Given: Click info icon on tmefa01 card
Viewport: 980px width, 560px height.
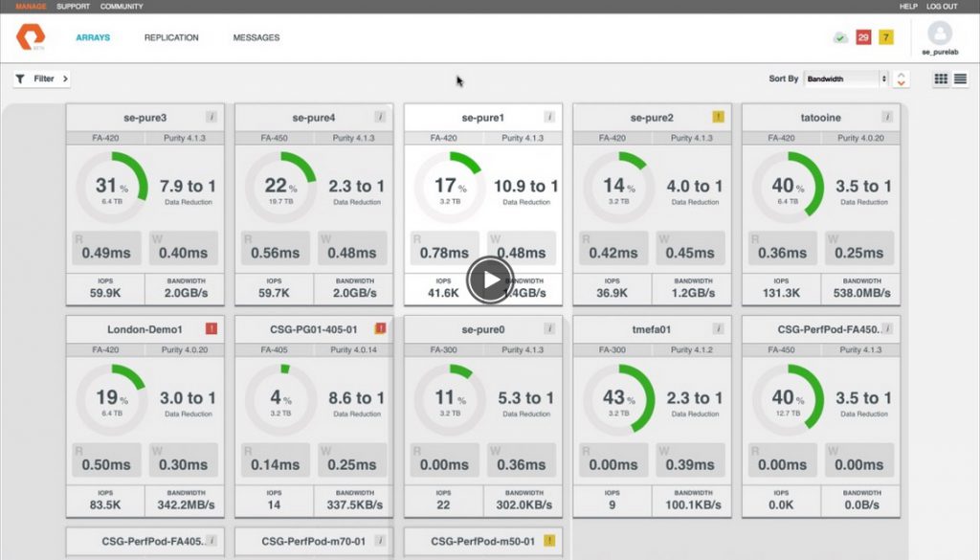Looking at the screenshot, I should coord(718,328).
